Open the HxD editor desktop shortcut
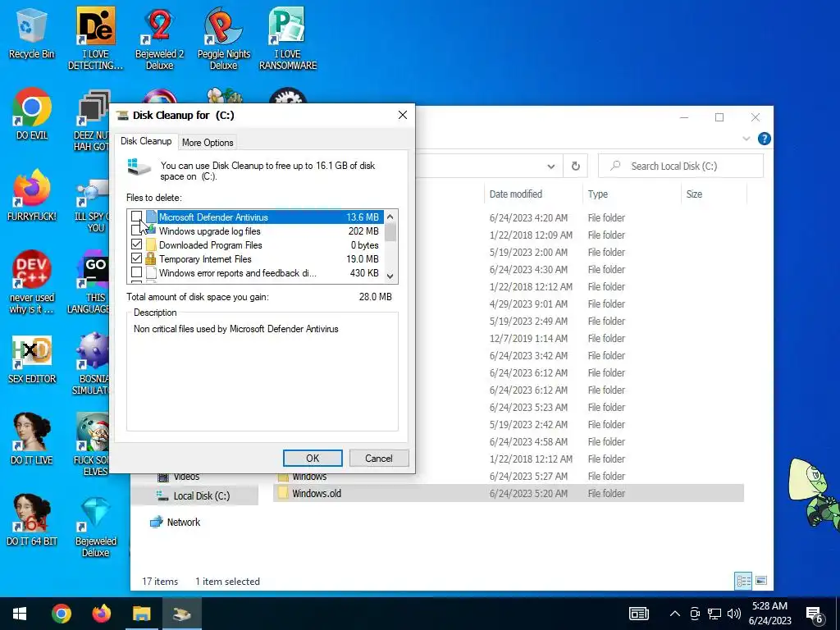The height and width of the screenshot is (630, 840). point(32,359)
